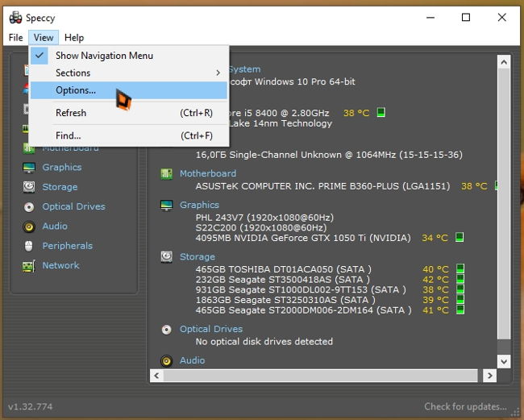Select Refresh in the View menu

[129, 113]
